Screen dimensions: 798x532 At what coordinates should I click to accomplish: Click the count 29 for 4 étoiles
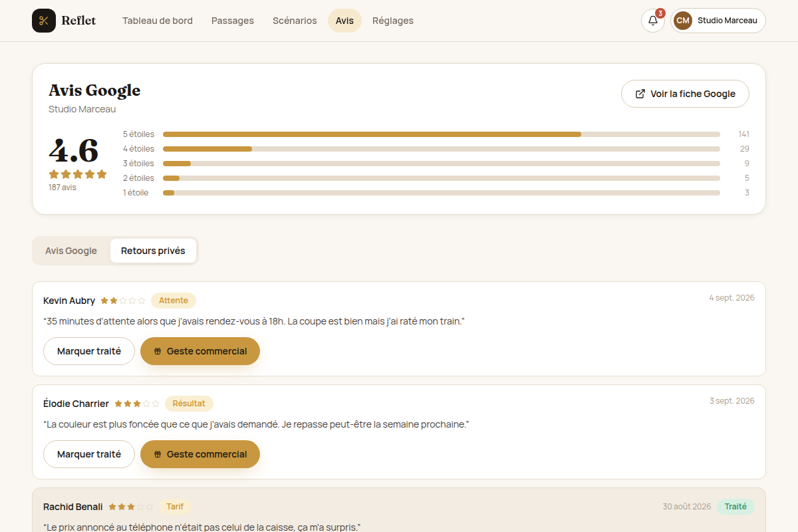coord(744,149)
